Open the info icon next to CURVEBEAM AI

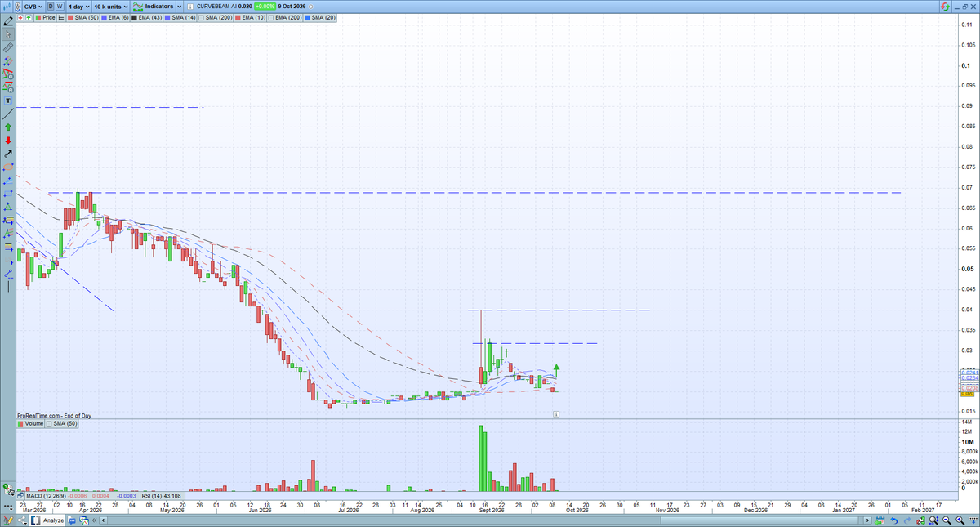click(x=189, y=7)
